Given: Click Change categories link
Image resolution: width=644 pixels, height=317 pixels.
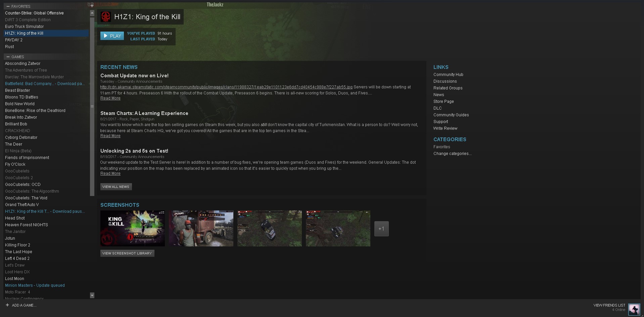Looking at the screenshot, I should [x=452, y=154].
